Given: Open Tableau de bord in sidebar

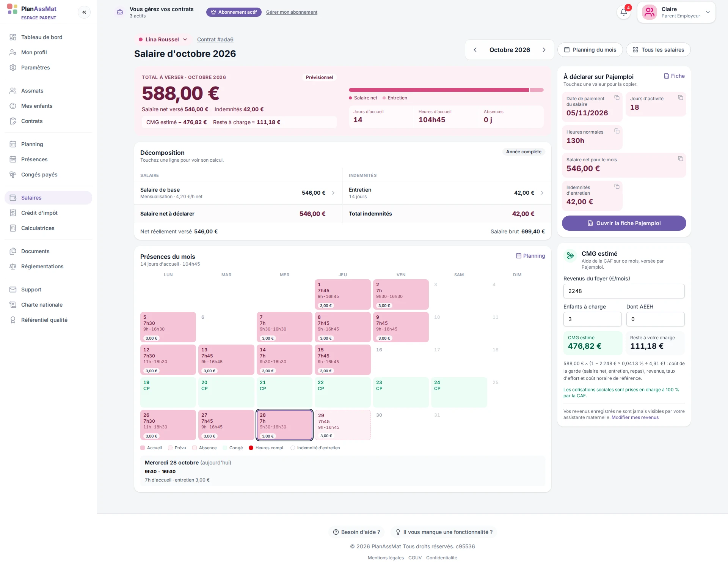Looking at the screenshot, I should (49, 37).
